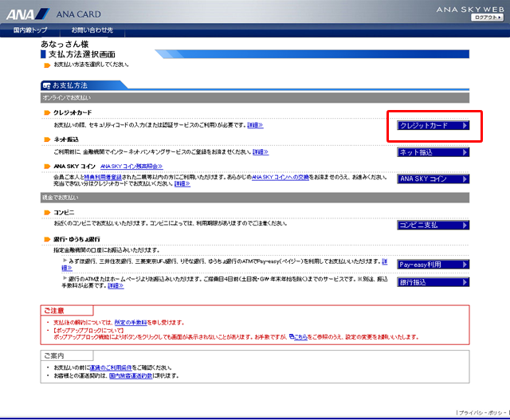Click the orange arrow beside ネット振込 heading
510x420 pixels.
[x=47, y=139]
